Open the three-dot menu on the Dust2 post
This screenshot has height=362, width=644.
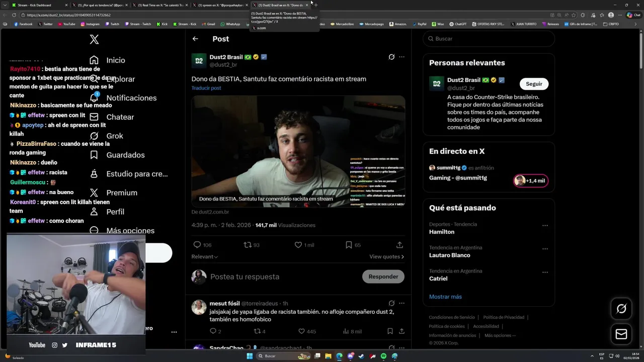[401, 57]
